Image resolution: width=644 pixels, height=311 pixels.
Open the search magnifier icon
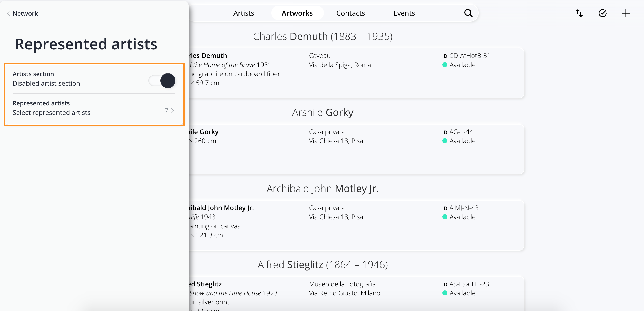click(468, 13)
